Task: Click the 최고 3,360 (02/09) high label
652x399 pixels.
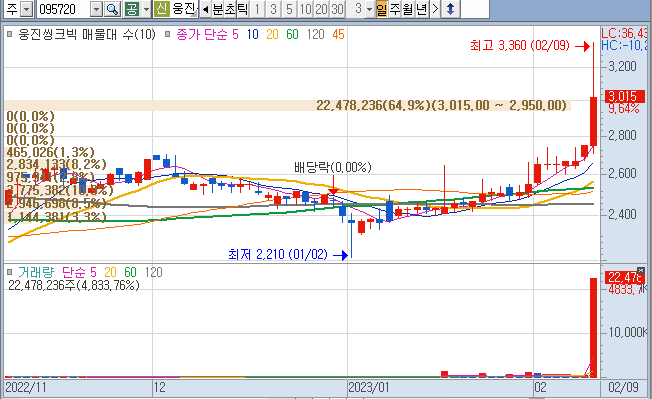Action: tap(520, 45)
